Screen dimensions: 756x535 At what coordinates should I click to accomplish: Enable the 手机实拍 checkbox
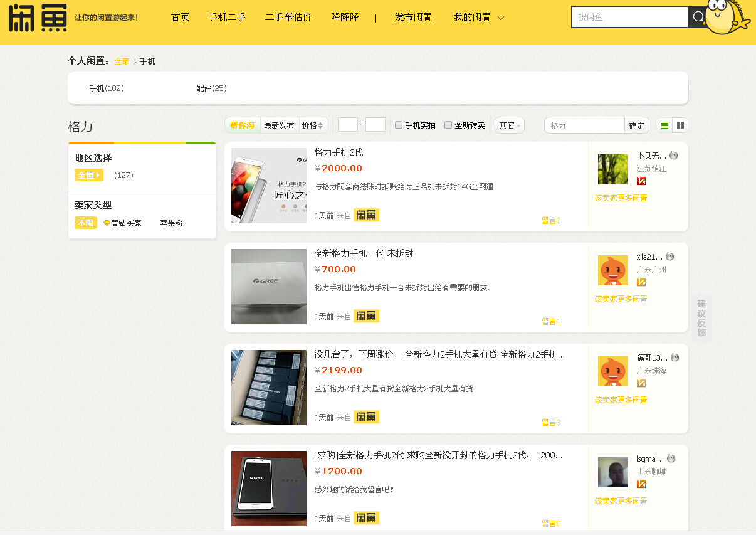coord(399,125)
